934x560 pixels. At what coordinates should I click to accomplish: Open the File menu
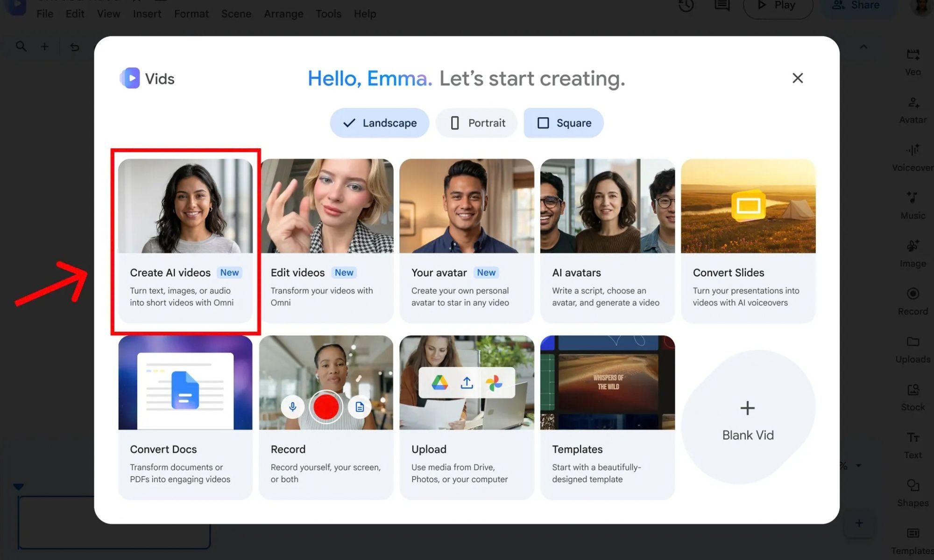(45, 14)
